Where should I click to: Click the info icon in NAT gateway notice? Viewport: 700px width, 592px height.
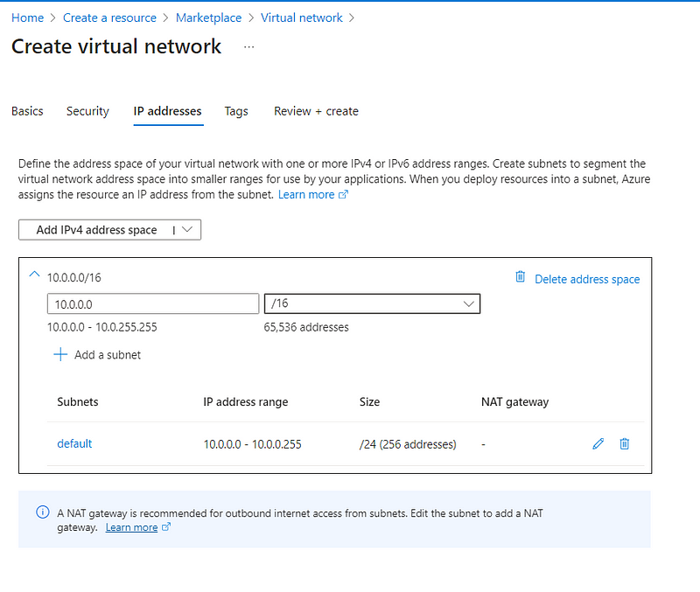click(43, 512)
